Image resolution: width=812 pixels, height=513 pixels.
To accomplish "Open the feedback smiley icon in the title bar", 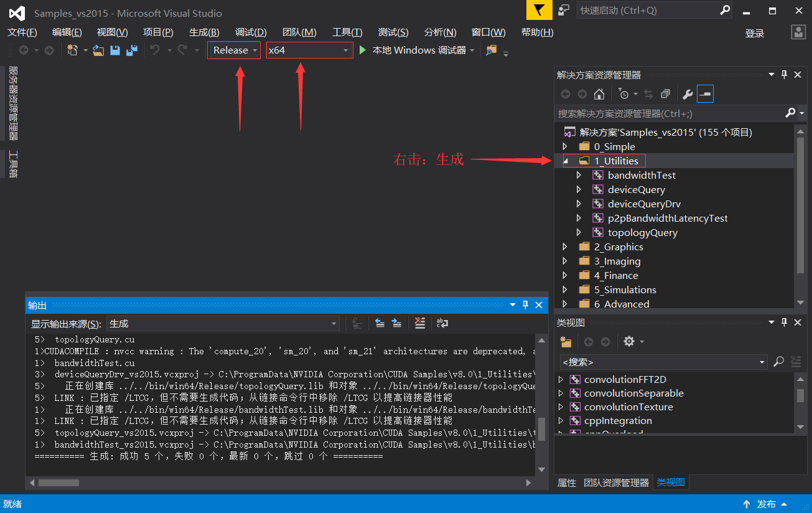I will click(x=564, y=11).
